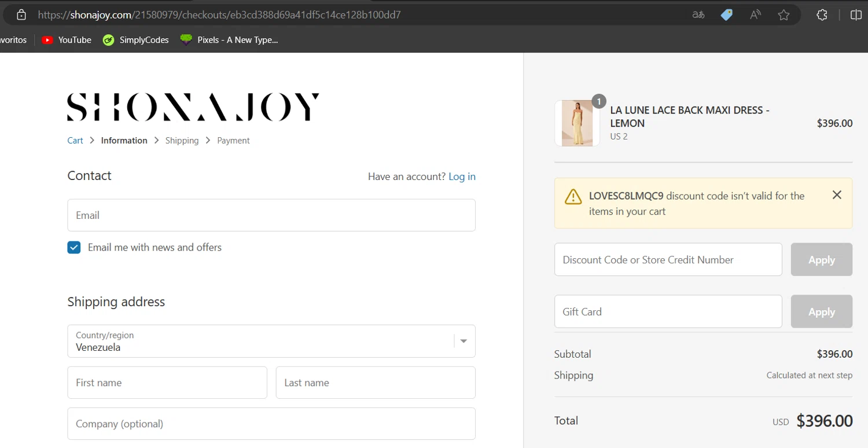
Task: Click the USD $396.00 total amount
Action: coord(812,421)
